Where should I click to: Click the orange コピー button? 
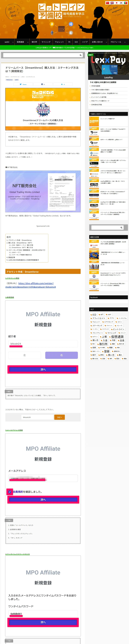[x=60, y=417]
